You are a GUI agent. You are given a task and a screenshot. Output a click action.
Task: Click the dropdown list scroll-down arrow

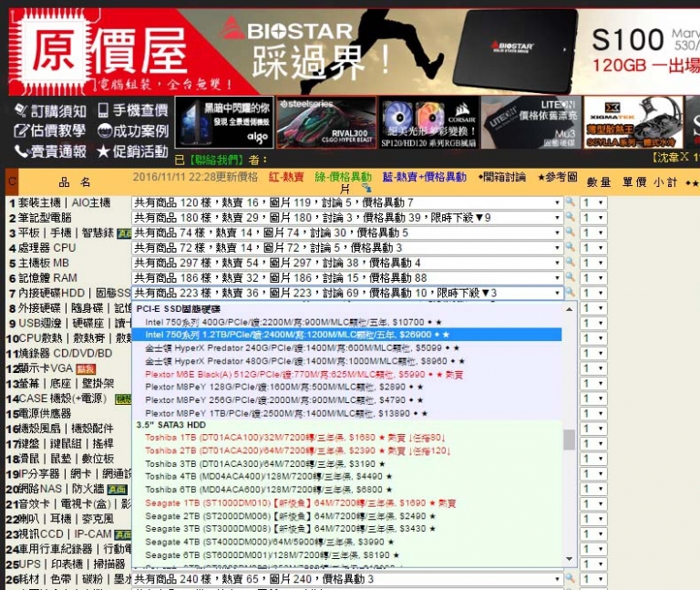[569, 559]
